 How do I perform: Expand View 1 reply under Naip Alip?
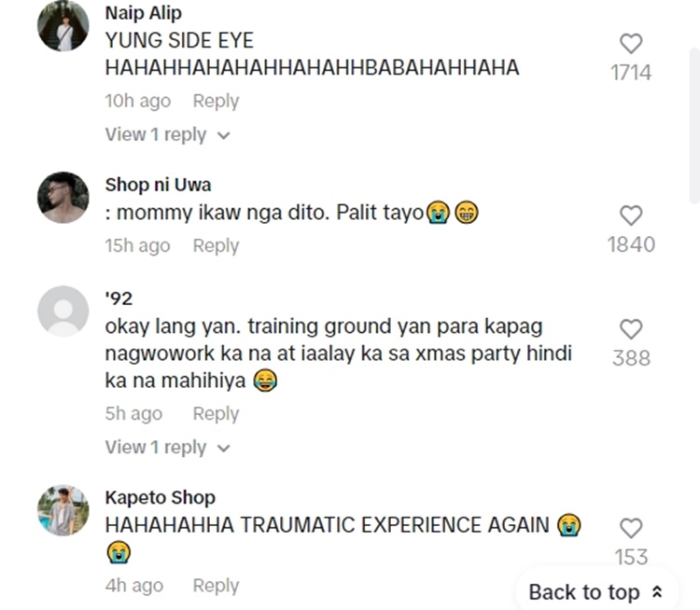pos(167,134)
